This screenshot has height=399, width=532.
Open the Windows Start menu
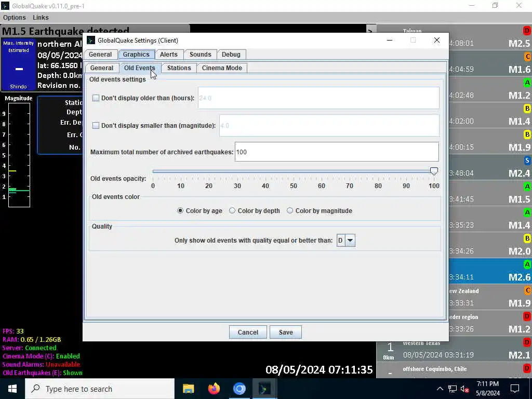pyautogui.click(x=12, y=389)
